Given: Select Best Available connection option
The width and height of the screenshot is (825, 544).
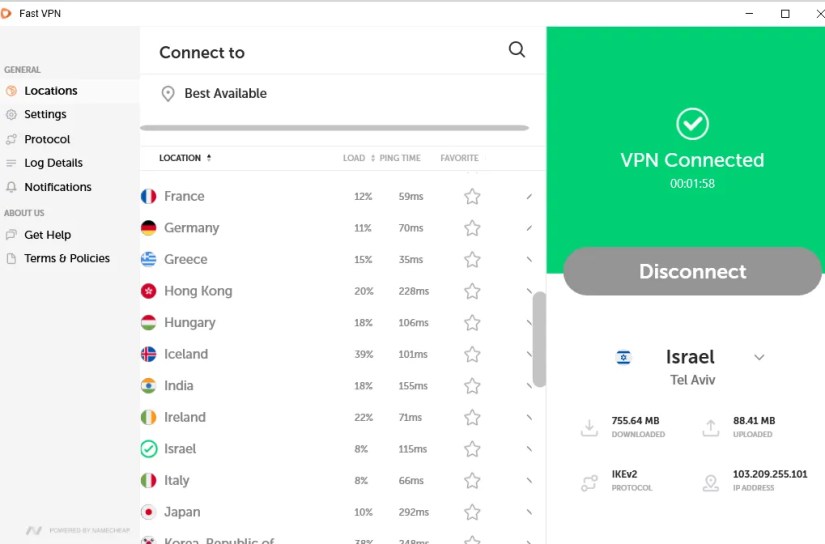Looking at the screenshot, I should click(x=225, y=94).
